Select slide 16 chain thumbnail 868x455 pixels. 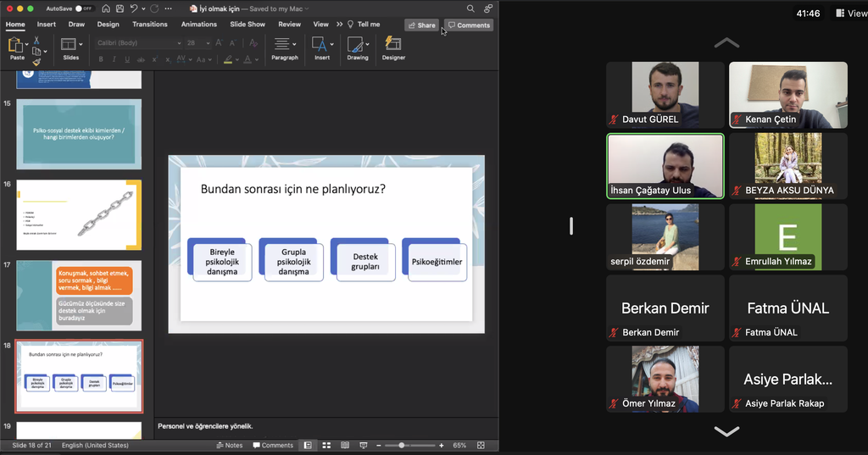tap(79, 214)
